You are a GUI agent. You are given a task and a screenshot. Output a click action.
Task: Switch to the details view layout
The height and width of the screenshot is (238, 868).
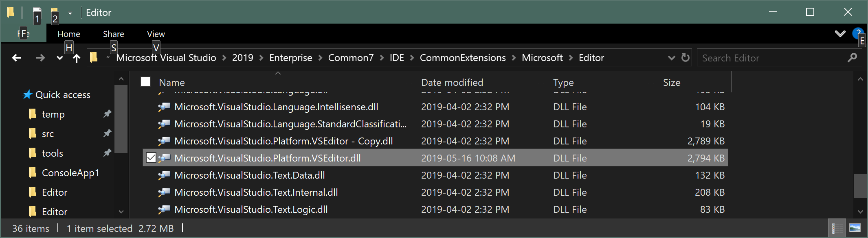tap(834, 228)
